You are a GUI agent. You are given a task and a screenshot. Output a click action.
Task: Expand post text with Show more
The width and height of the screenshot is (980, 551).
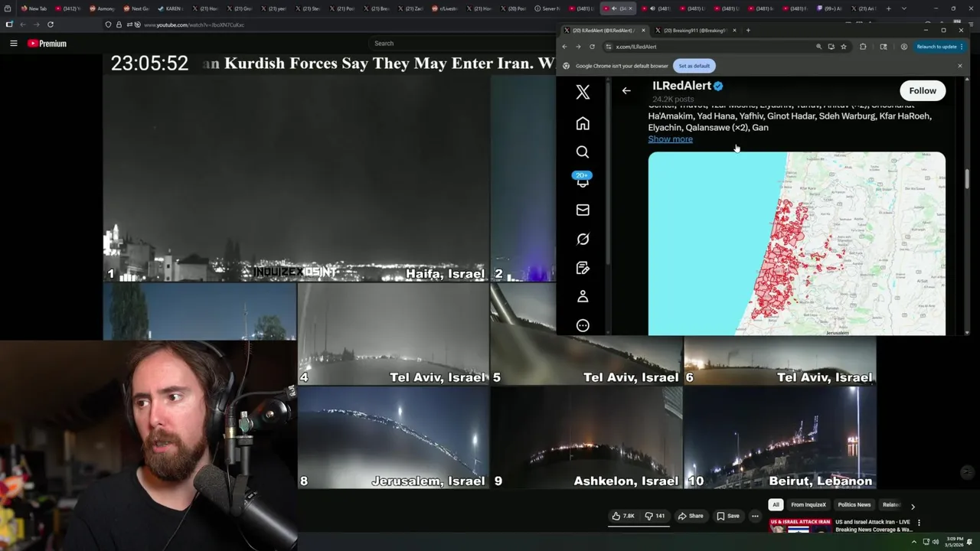pos(670,139)
